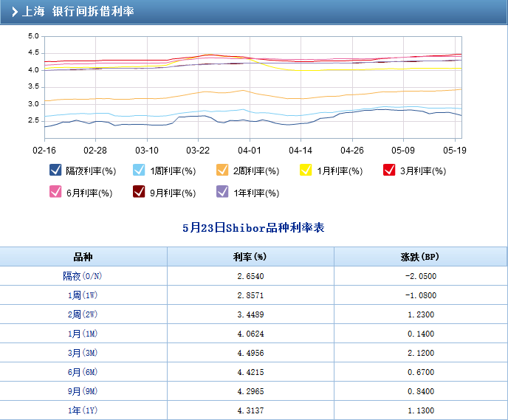508x420 pixels.
Task: Click the change value 1.1300
Action: coord(421,410)
